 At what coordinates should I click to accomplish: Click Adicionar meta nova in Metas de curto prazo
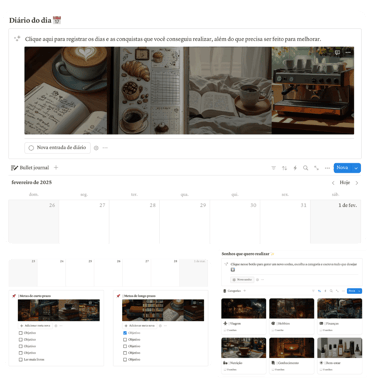(35, 326)
